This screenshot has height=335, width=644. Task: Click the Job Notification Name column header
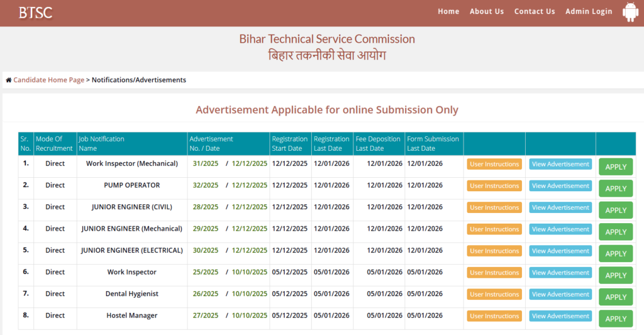pyautogui.click(x=101, y=144)
